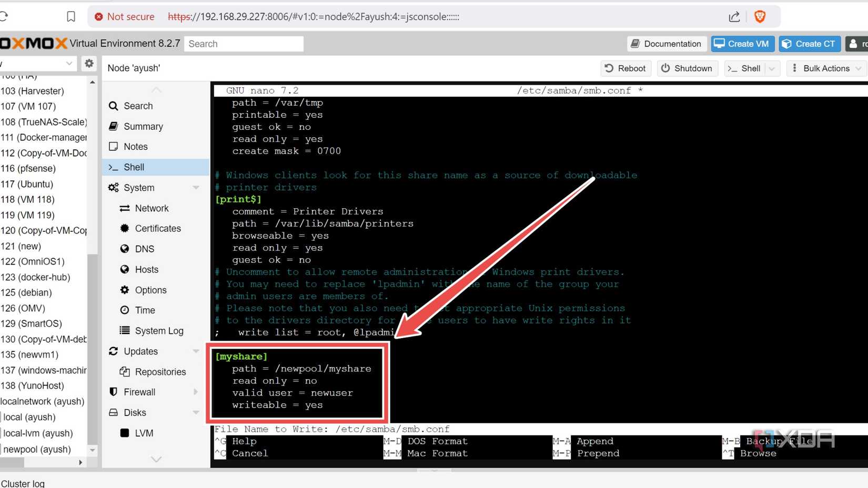Click the share icon in address bar
Image resolution: width=868 pixels, height=488 pixels.
[734, 17]
